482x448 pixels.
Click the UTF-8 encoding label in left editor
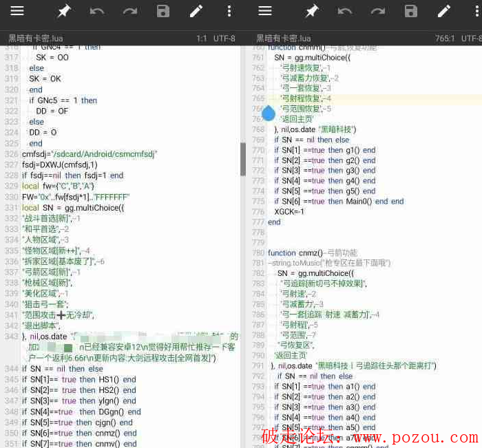[x=224, y=39]
